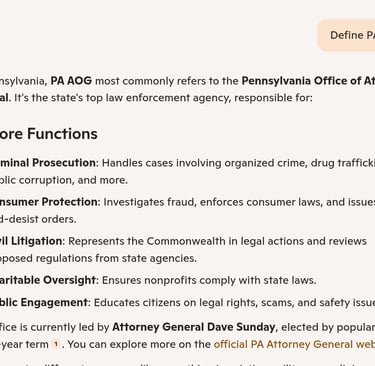
Task: Click the text 'public corruption, and more.'
Action: click(x=64, y=180)
